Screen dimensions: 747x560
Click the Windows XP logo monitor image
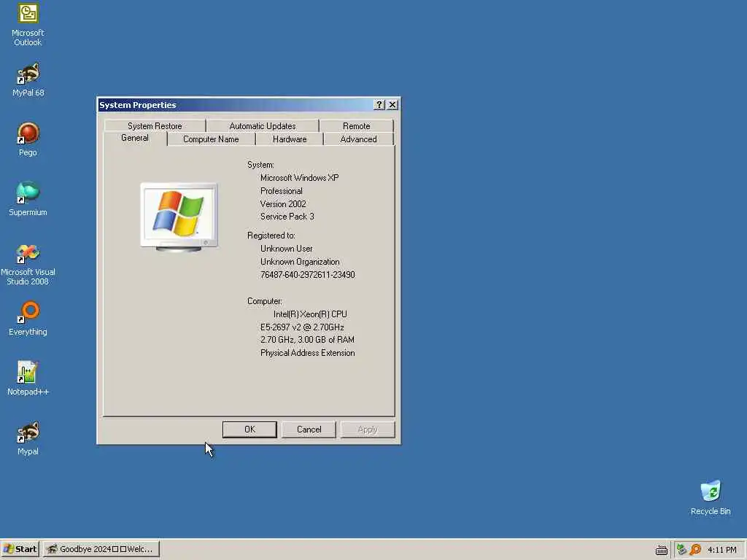tap(179, 217)
